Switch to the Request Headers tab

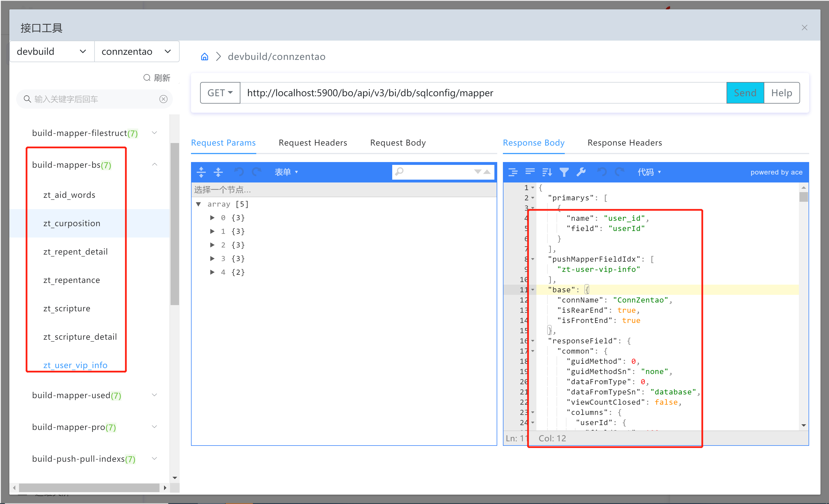coord(313,143)
